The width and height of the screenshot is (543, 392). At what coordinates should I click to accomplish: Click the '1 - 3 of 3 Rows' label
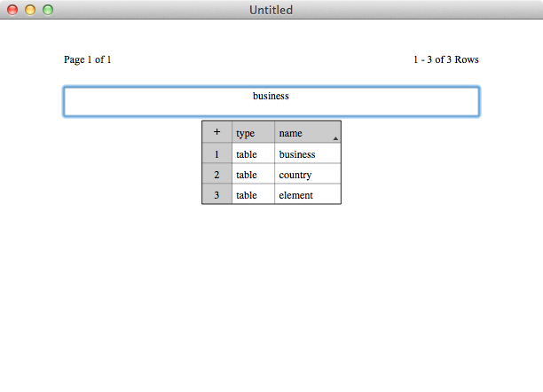tap(446, 59)
